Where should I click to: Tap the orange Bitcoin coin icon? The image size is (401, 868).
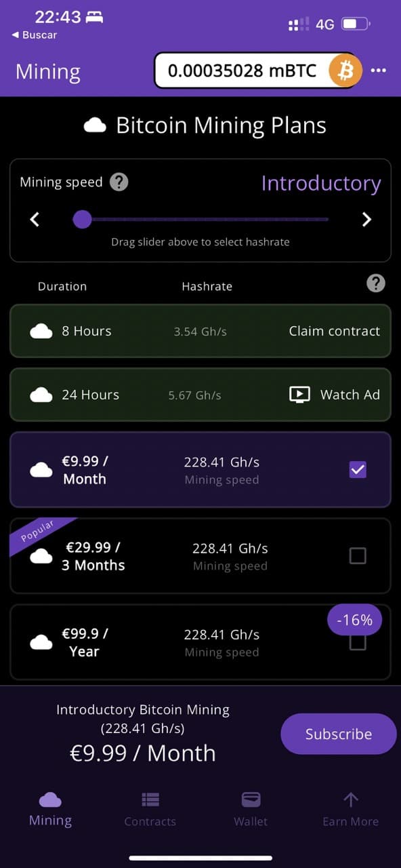point(345,71)
